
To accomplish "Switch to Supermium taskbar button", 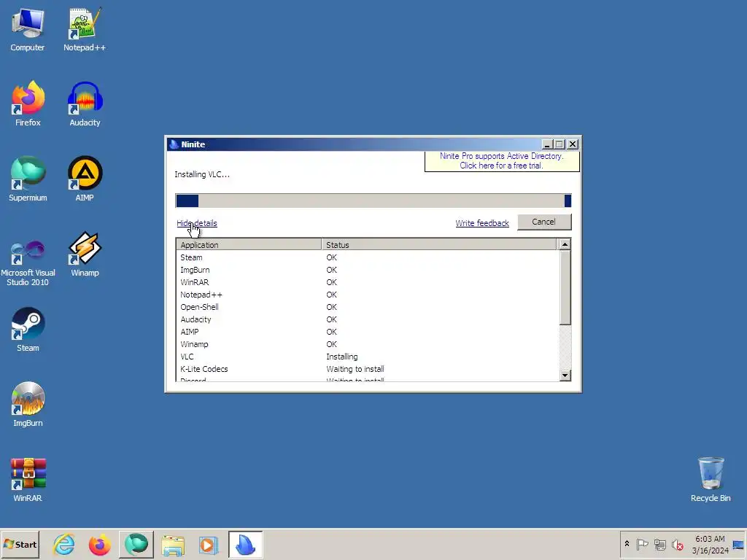I will (136, 544).
